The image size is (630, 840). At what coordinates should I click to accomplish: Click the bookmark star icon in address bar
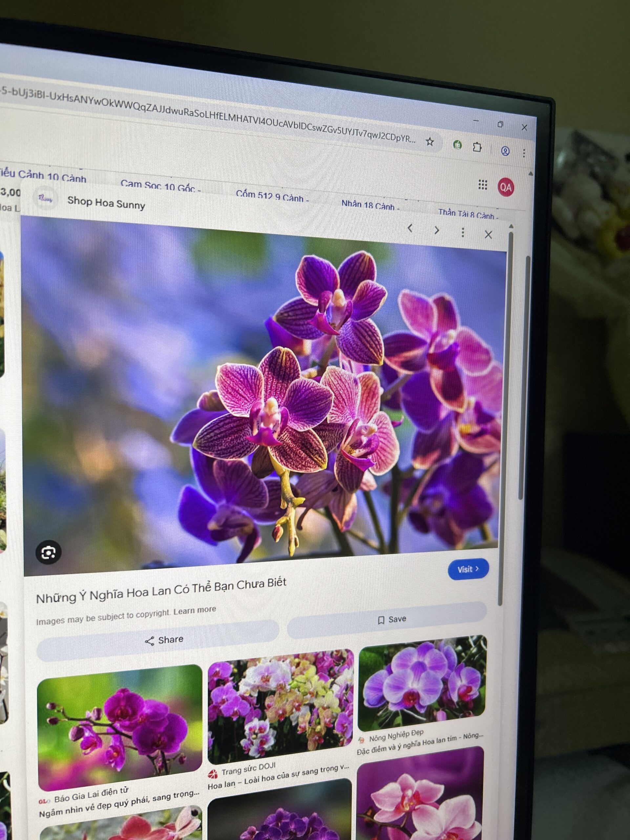coord(430,142)
